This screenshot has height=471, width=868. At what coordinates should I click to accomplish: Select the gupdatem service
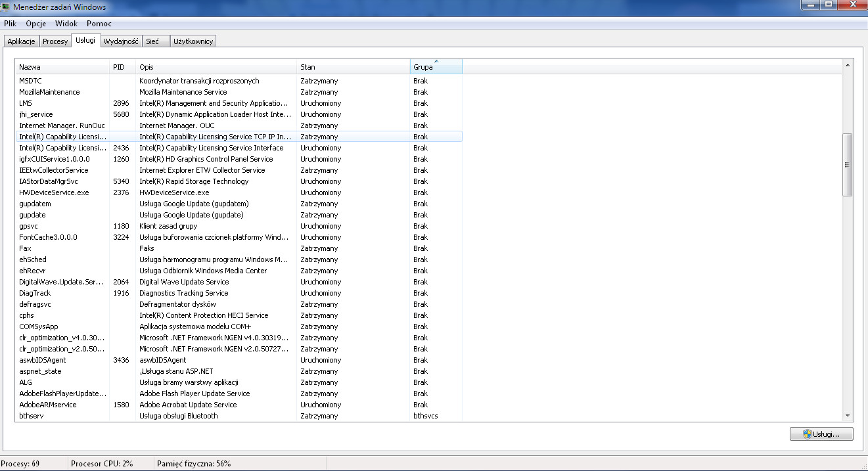[x=239, y=204]
